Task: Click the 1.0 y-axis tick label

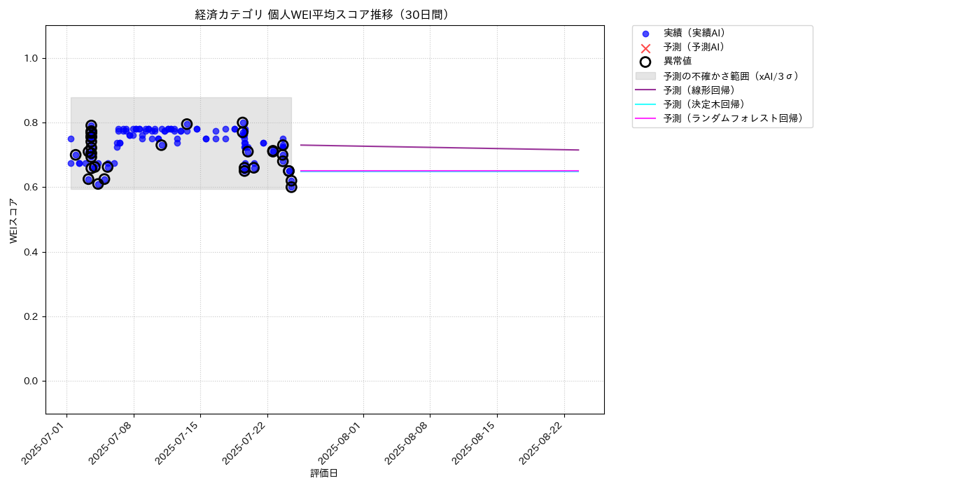Action: (32, 58)
